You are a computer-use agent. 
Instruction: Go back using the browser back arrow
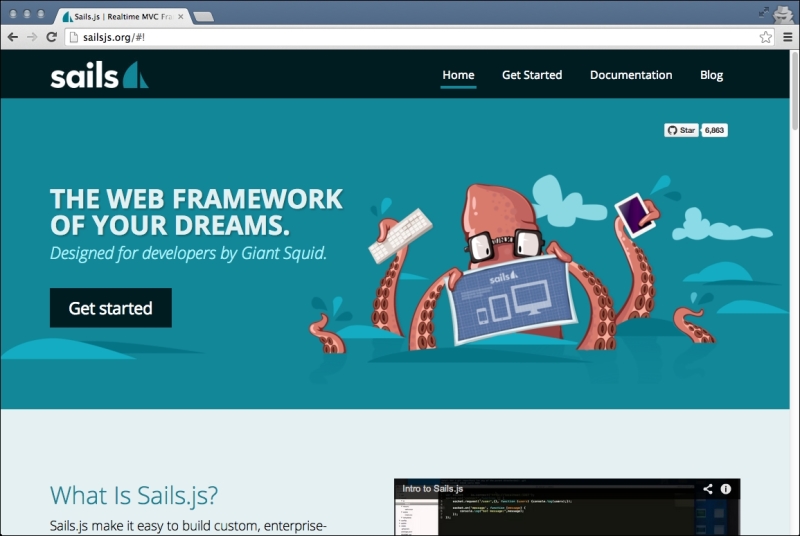pyautogui.click(x=13, y=37)
